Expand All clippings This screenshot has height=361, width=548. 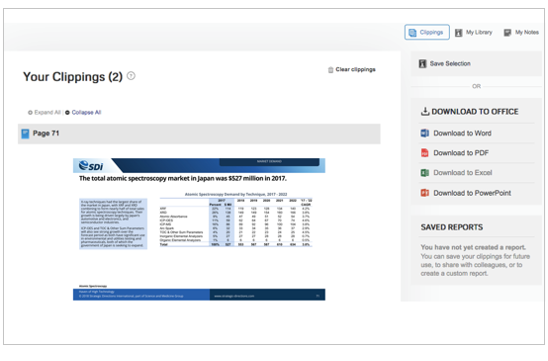(44, 112)
